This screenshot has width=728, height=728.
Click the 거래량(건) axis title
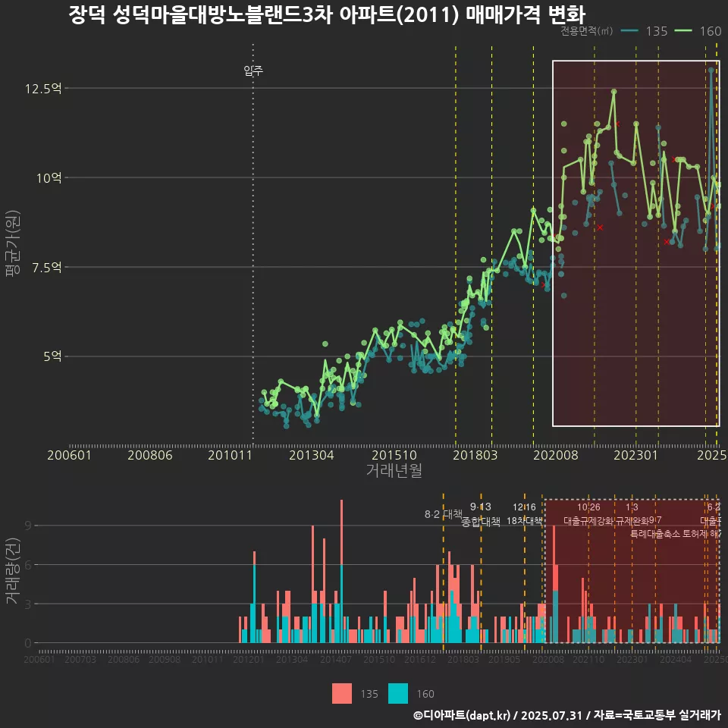[x=13, y=571]
